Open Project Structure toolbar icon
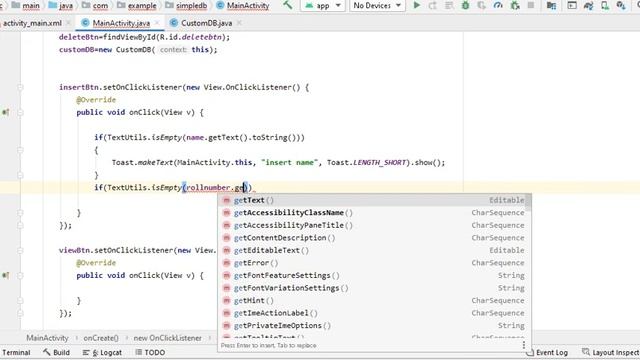The width and height of the screenshot is (640, 360). 551,5
